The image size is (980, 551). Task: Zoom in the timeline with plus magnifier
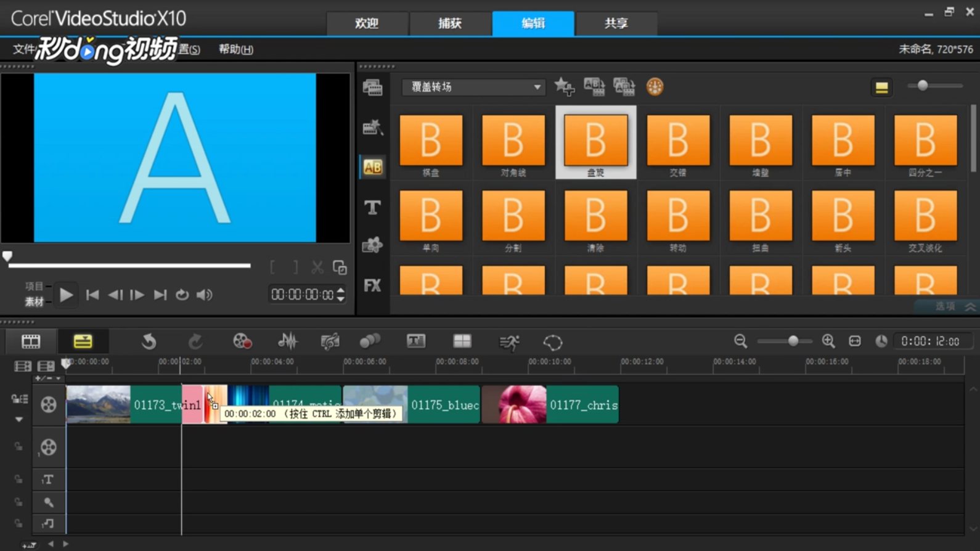828,341
